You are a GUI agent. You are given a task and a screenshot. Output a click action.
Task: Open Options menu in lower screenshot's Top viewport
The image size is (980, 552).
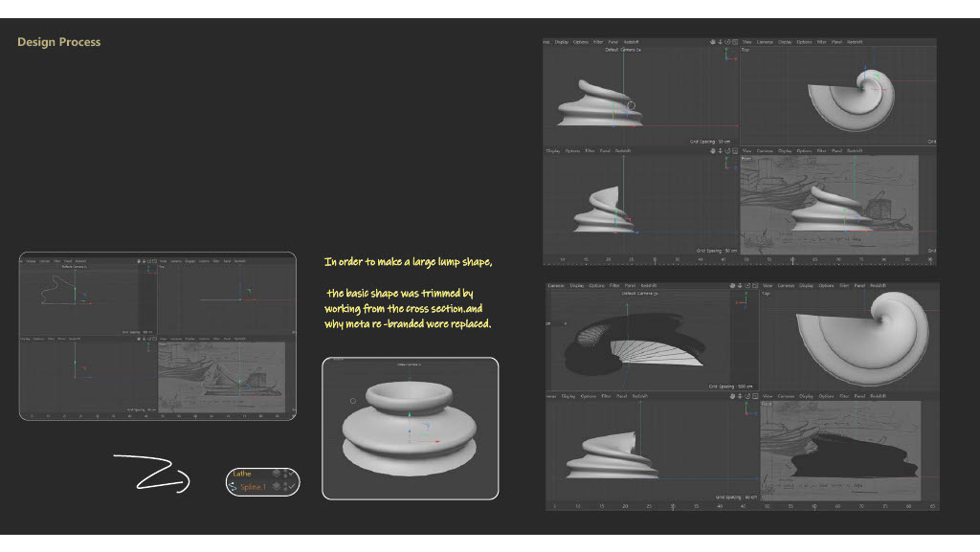[x=826, y=285]
